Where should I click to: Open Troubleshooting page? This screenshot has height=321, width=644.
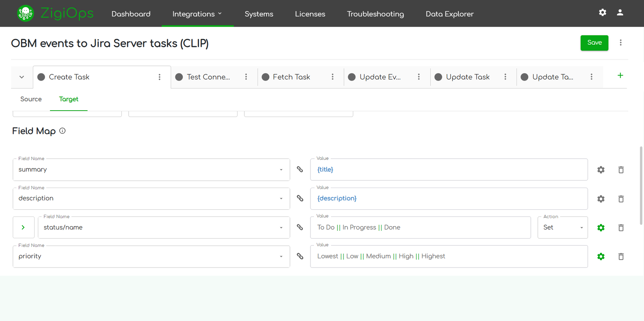click(x=375, y=14)
